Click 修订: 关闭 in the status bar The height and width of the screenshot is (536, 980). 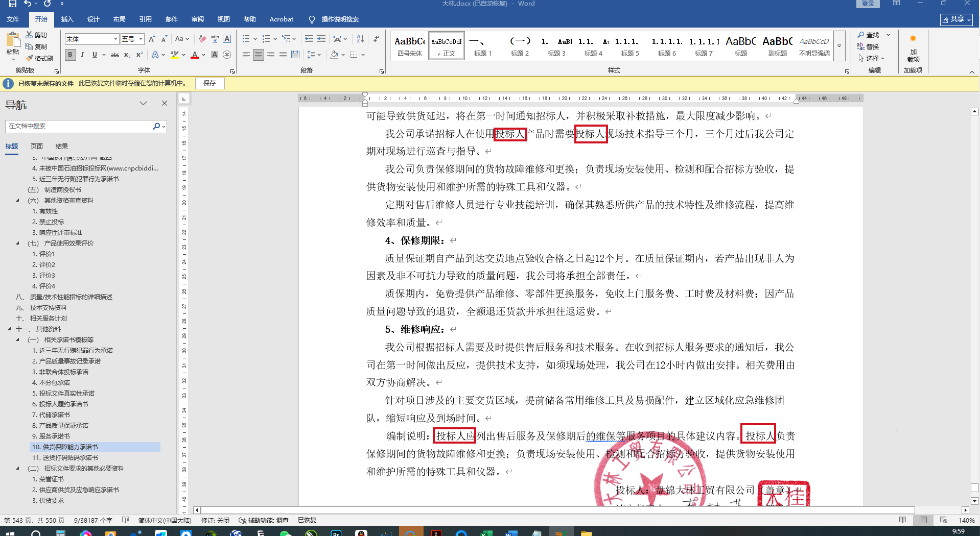tap(216, 520)
